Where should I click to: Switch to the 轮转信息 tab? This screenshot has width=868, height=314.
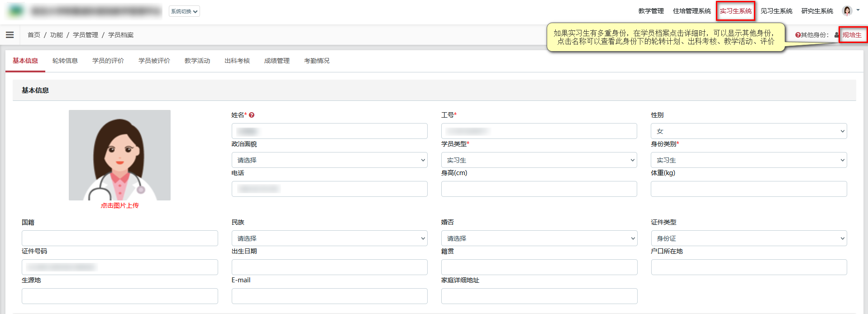(x=65, y=61)
